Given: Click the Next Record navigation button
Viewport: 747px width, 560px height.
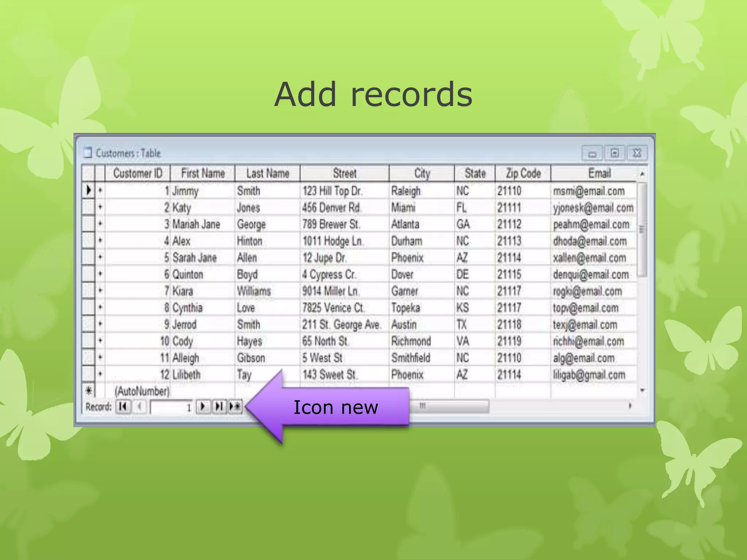Looking at the screenshot, I should pyautogui.click(x=203, y=406).
